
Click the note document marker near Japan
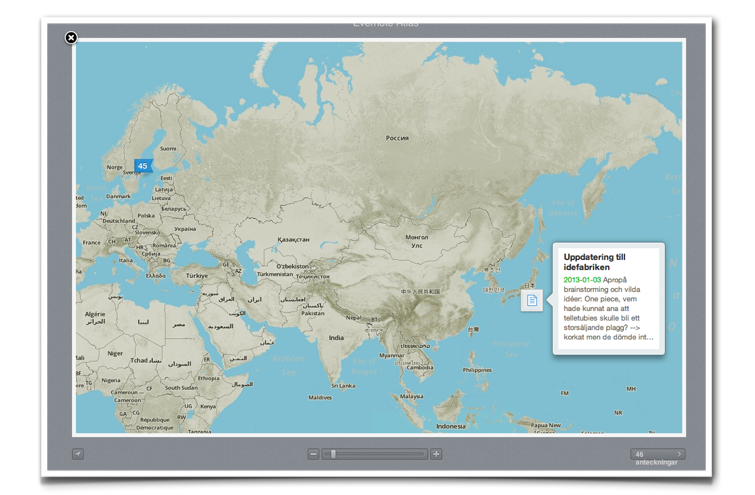(532, 300)
